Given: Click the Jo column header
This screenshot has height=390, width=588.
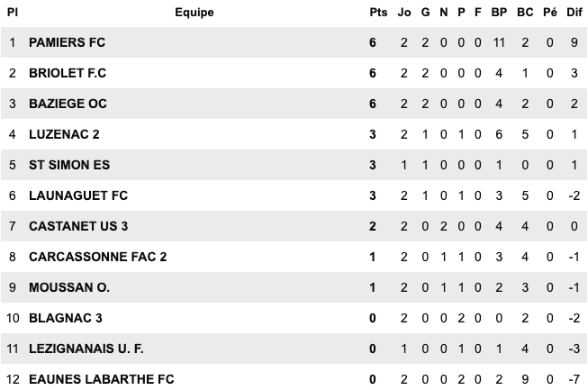Looking at the screenshot, I should [x=404, y=13].
